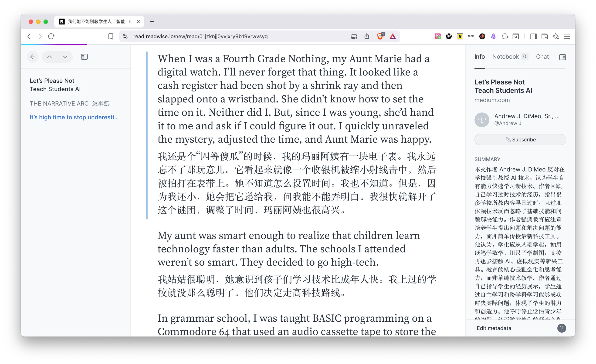Switch to the Notebook tab

pos(505,57)
